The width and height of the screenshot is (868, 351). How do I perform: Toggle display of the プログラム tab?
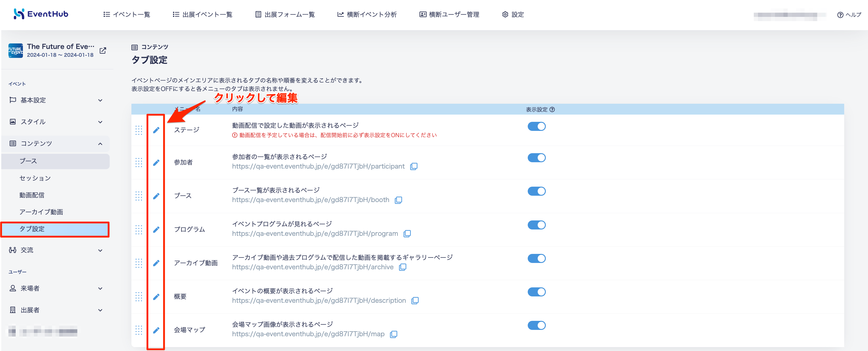(x=536, y=225)
